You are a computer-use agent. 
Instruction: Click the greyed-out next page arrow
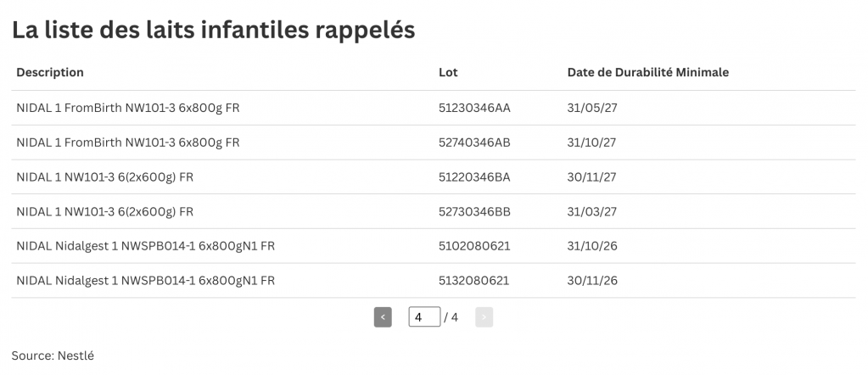[x=484, y=317]
